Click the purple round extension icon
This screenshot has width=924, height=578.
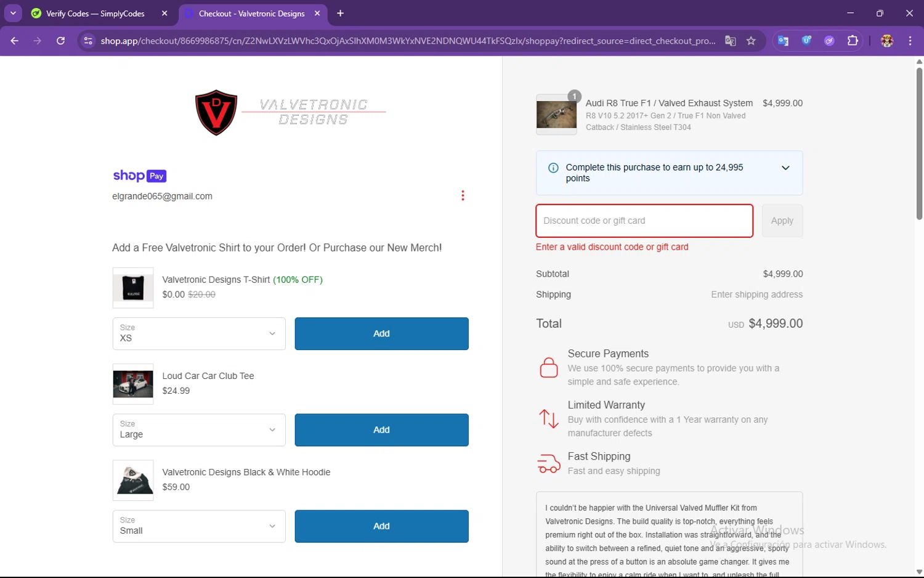click(829, 41)
